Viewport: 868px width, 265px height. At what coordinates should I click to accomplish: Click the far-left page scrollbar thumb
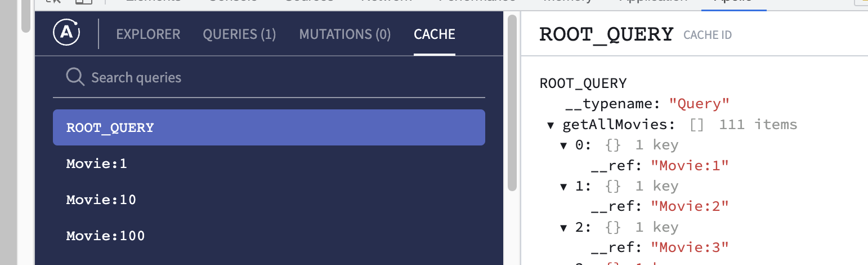click(26, 14)
